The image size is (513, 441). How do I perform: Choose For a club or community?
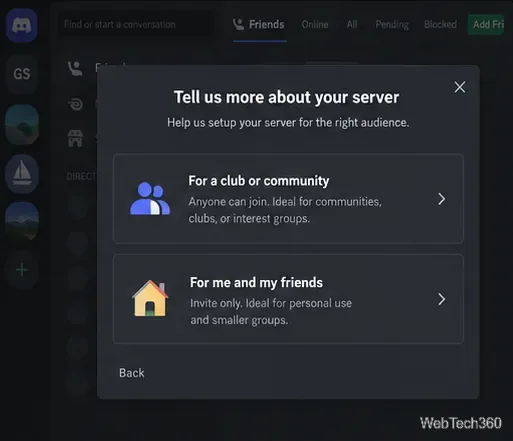pyautogui.click(x=288, y=199)
